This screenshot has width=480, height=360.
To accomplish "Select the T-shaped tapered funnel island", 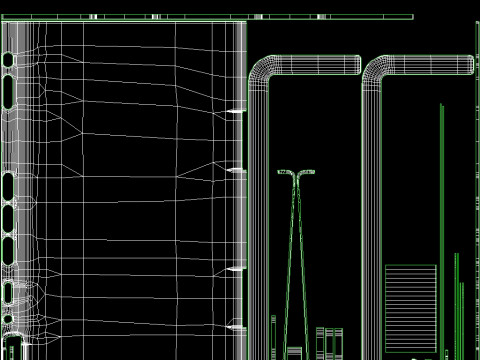I will pyautogui.click(x=296, y=265).
